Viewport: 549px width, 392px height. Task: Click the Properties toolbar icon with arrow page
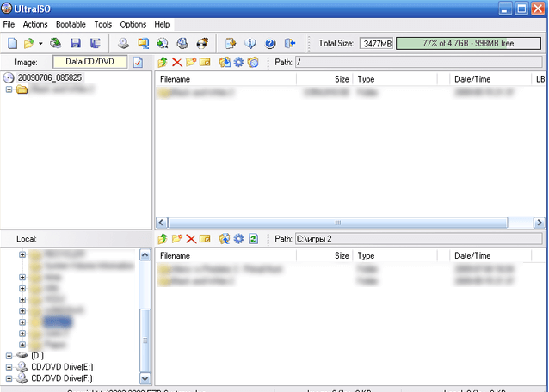click(231, 43)
